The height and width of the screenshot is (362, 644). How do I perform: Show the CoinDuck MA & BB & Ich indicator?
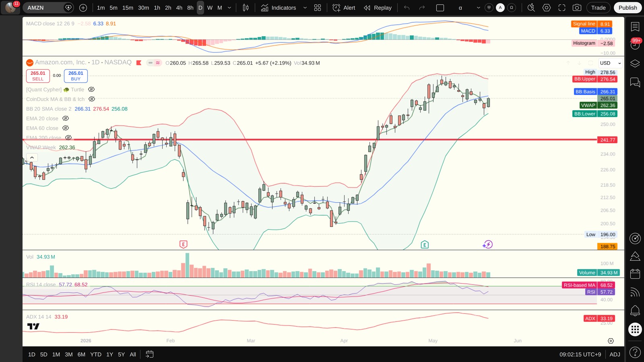[x=92, y=99]
